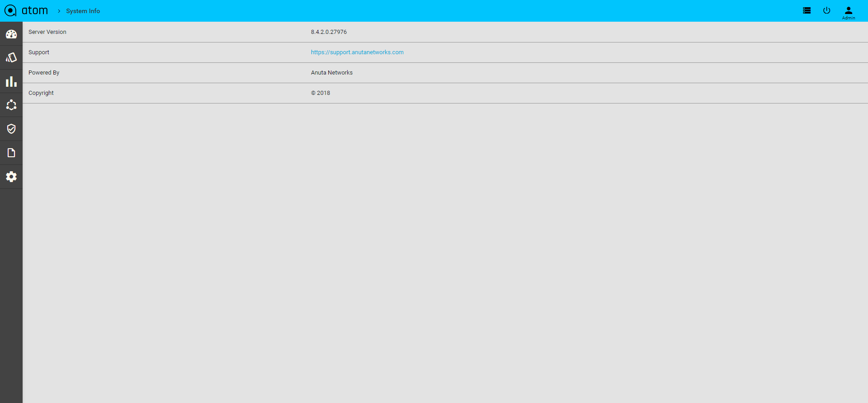Select the Server Version label
Screen dimensions: 868x403
coord(47,32)
